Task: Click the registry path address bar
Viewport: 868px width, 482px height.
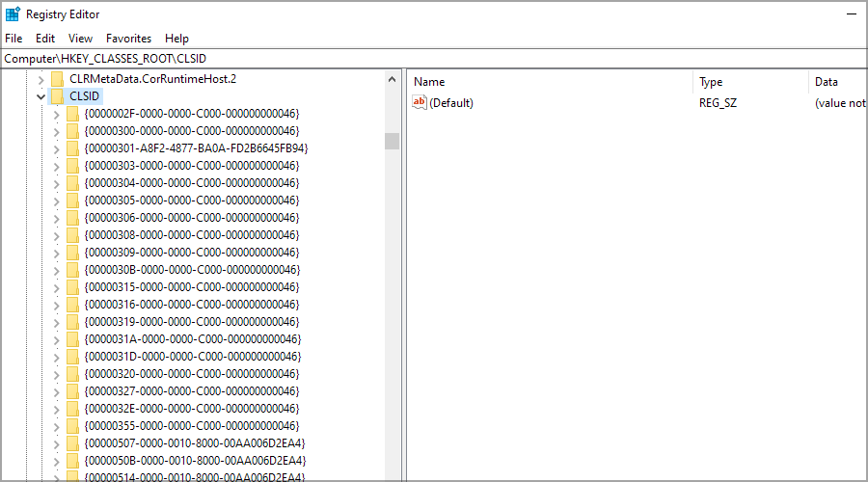Action: [x=434, y=59]
